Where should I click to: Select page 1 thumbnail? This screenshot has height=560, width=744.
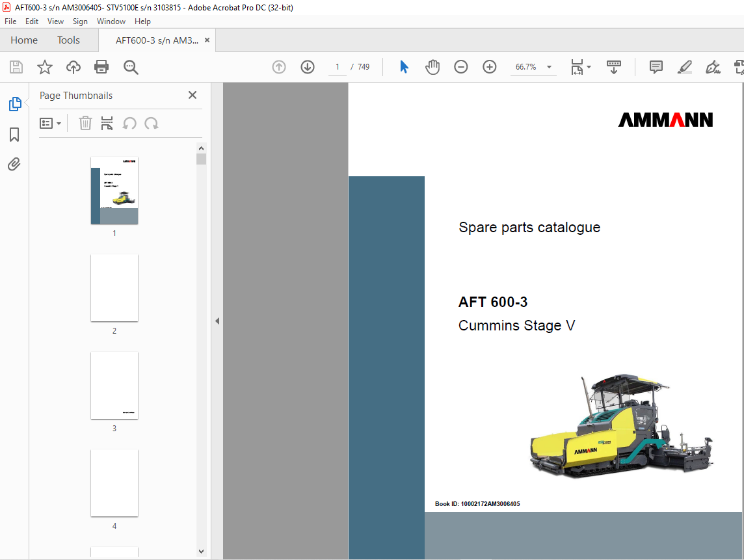click(x=114, y=191)
